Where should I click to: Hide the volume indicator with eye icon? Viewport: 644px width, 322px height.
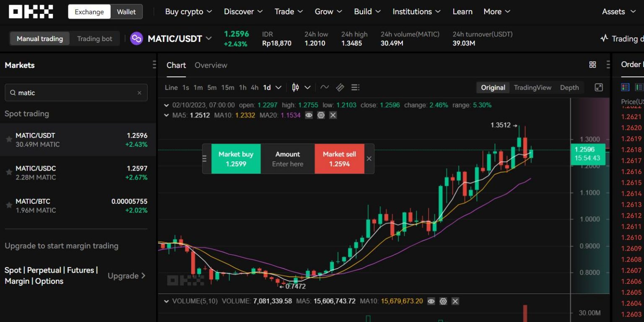click(431, 301)
